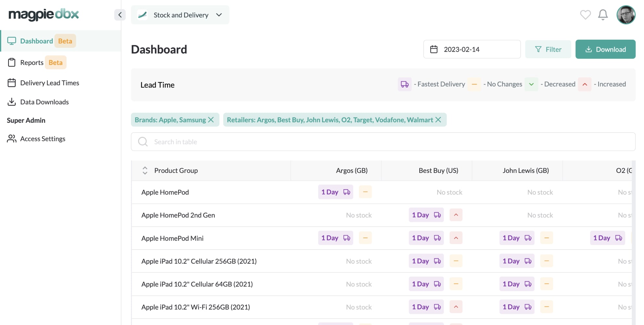Click Apple HomePod Mini Best Buy increased indicator

coord(456,238)
